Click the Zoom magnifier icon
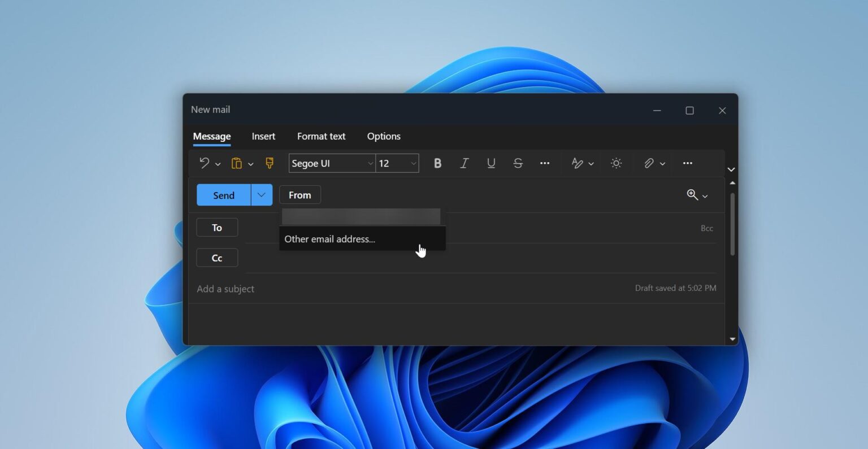The width and height of the screenshot is (868, 449). coord(692,195)
